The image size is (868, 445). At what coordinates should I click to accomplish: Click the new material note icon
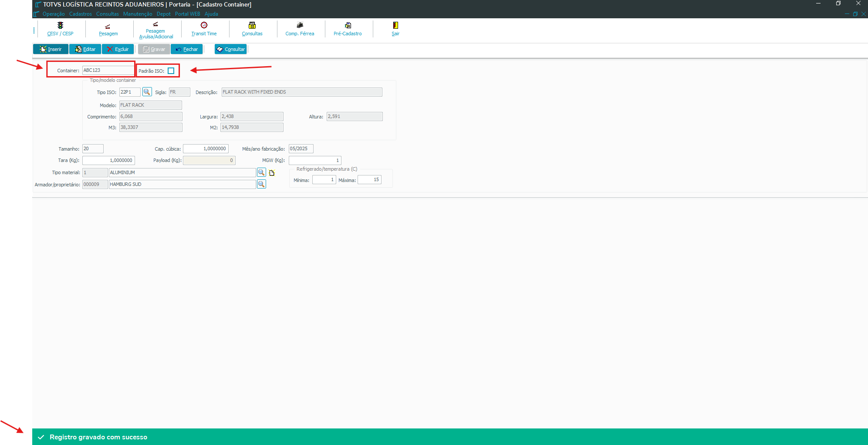[x=272, y=173]
